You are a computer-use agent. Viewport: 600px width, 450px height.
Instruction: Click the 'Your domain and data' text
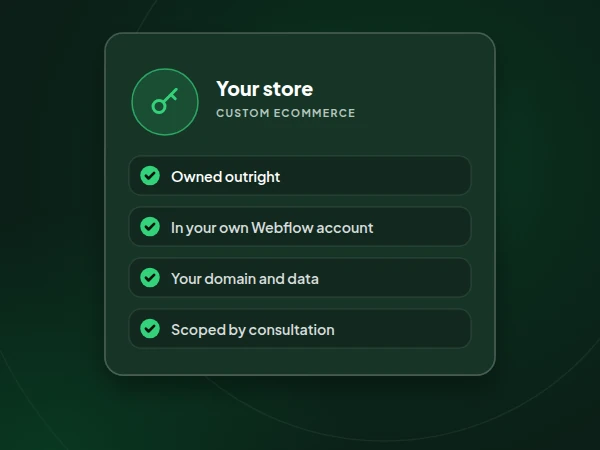click(x=245, y=279)
